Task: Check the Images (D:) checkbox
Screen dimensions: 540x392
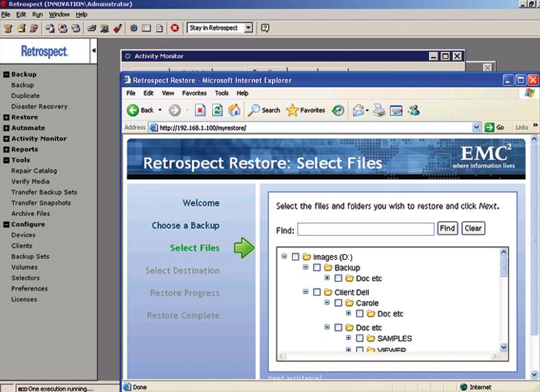Action: click(295, 256)
